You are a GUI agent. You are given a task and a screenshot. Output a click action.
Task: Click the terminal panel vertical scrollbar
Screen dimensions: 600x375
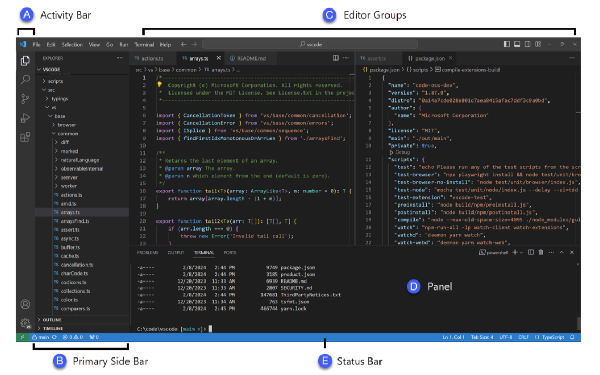(x=578, y=323)
